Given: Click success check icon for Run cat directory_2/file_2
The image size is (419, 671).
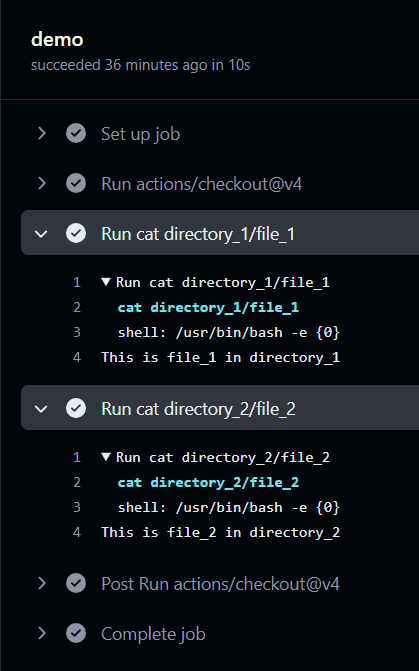Looking at the screenshot, I should point(76,409).
